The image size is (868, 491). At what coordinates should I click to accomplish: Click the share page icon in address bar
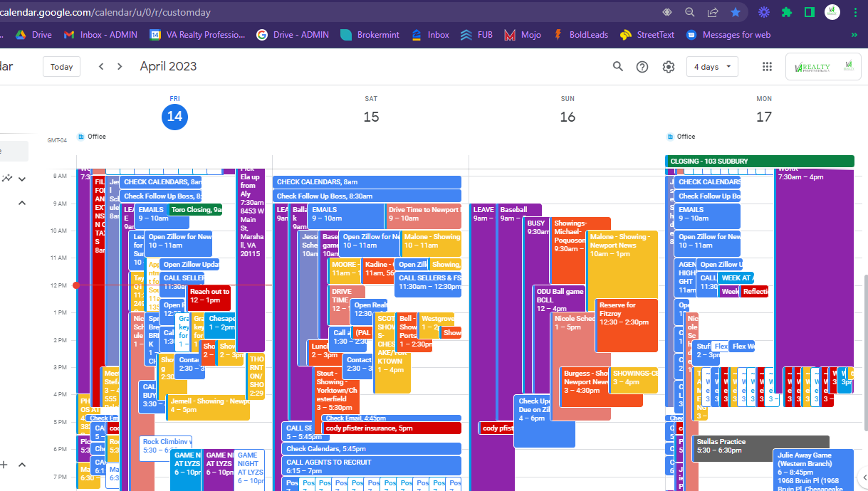(x=713, y=12)
